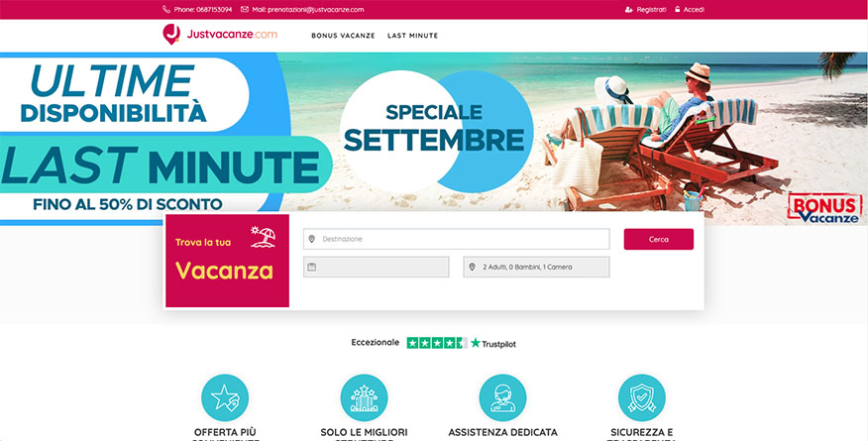Open the guests and rooms selector
Image resolution: width=868 pixels, height=441 pixels.
(536, 267)
